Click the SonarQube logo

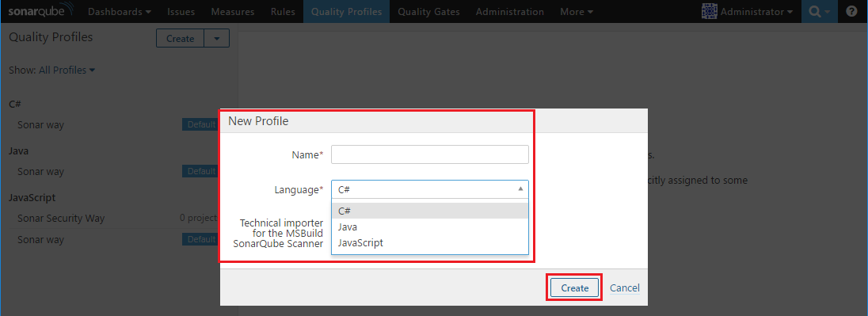40,12
